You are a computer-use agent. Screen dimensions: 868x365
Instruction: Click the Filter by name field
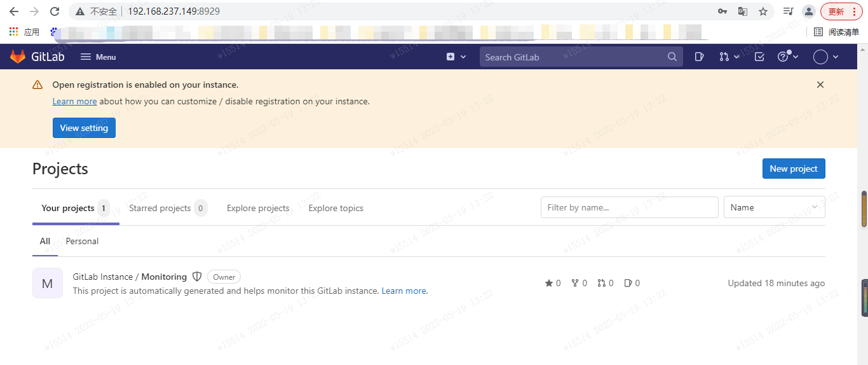coord(630,207)
